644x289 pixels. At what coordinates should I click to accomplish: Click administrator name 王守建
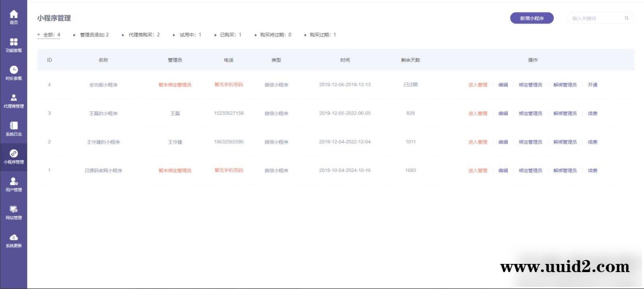tap(175, 142)
